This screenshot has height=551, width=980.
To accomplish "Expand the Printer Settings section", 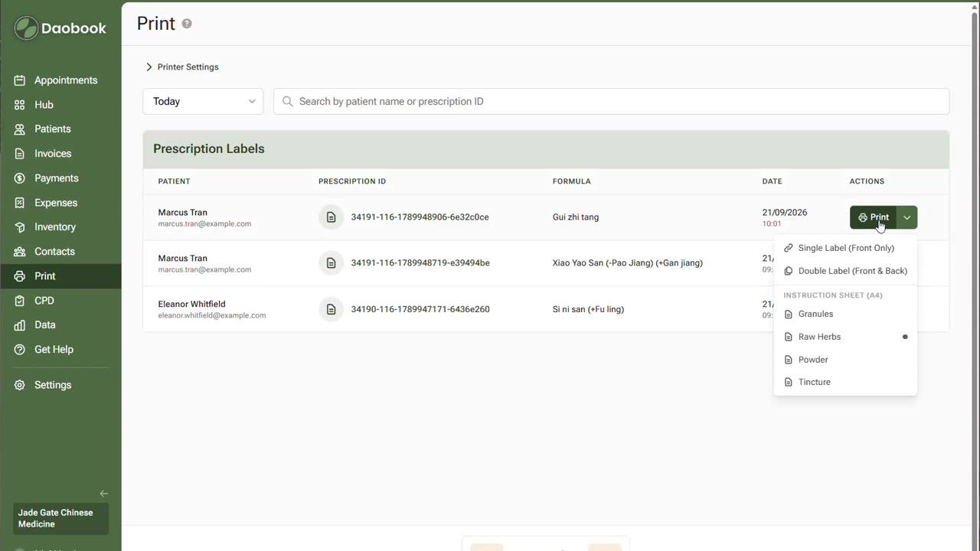I will click(x=182, y=67).
